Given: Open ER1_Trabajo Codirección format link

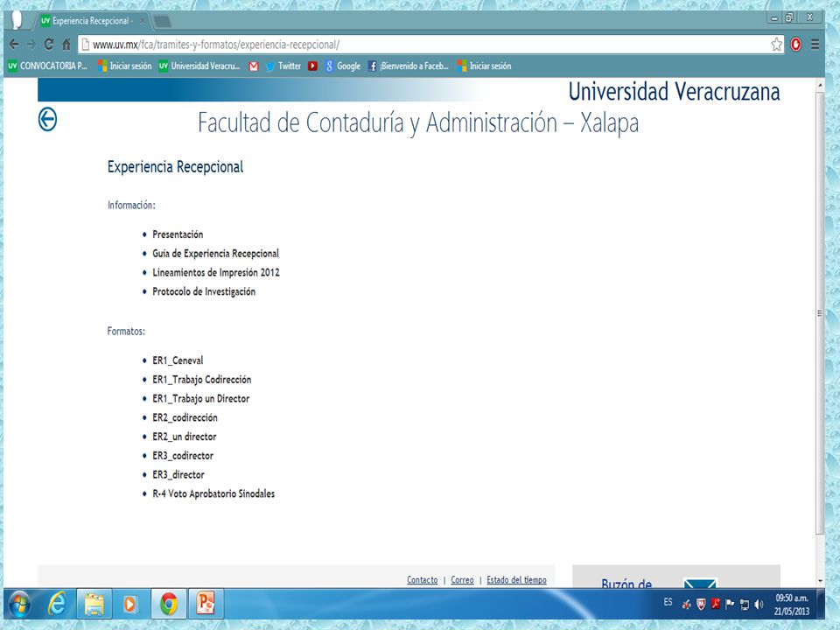Looking at the screenshot, I should pos(201,379).
